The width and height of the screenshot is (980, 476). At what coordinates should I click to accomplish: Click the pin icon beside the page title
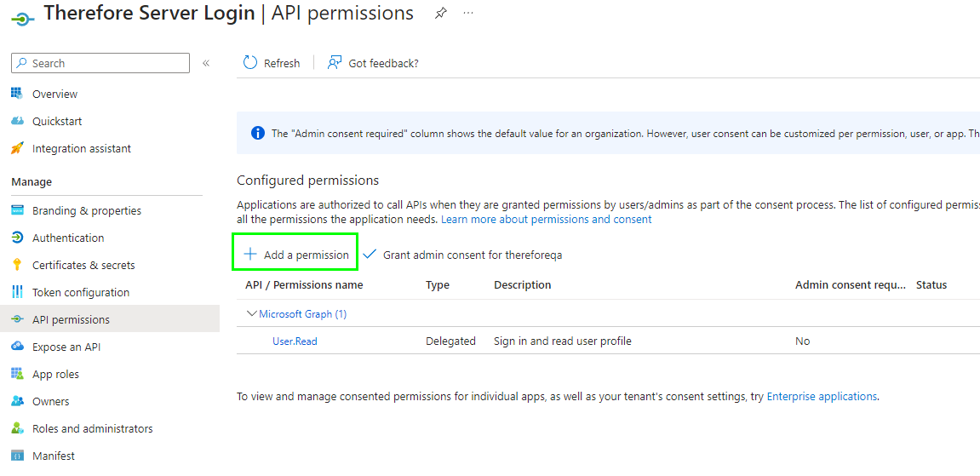pyautogui.click(x=441, y=14)
